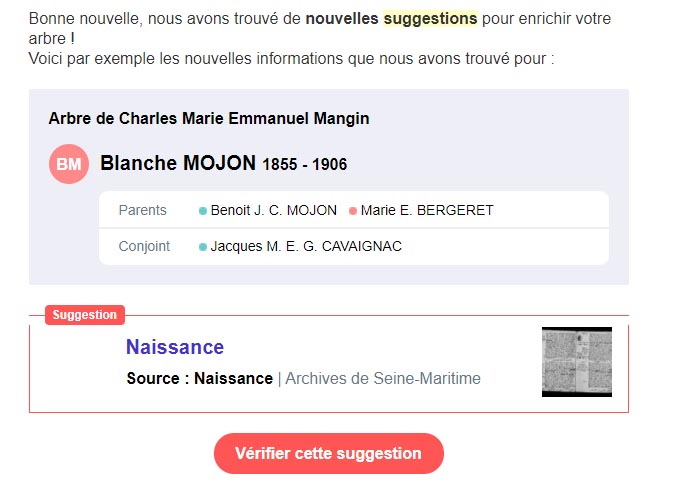Click the Source : Naissance label

click(x=199, y=378)
